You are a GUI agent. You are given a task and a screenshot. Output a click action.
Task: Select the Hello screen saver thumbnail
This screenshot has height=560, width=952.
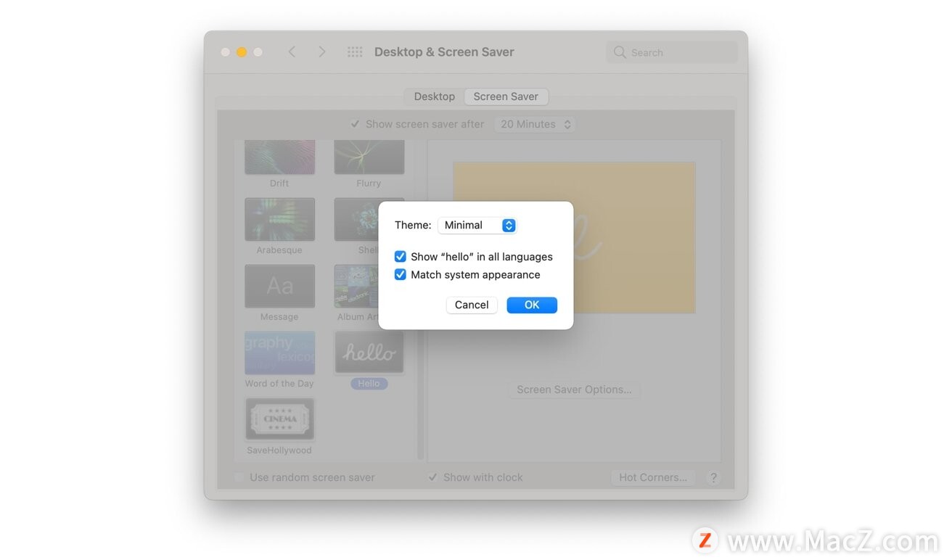pyautogui.click(x=369, y=353)
